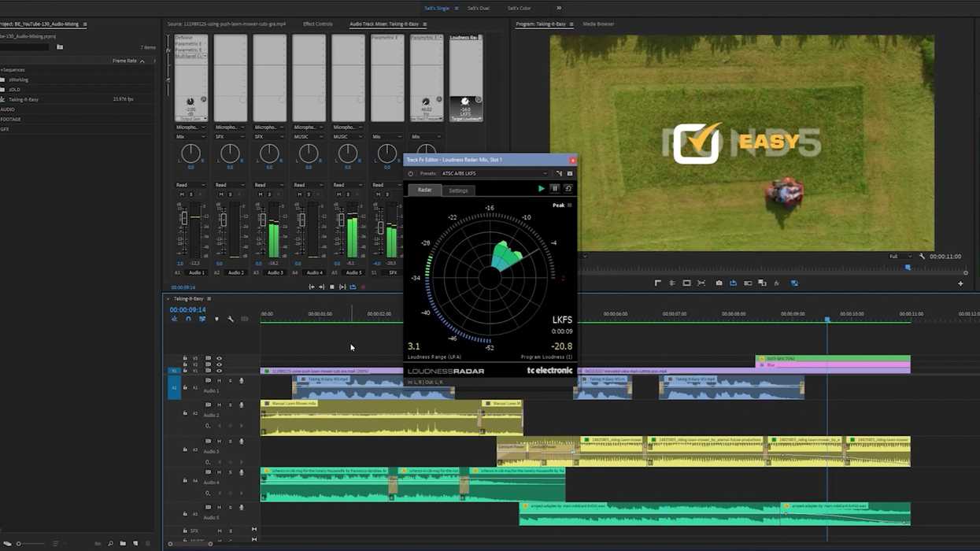Click Go to In point in Audio Mixer
This screenshot has height=551, width=980.
(311, 287)
